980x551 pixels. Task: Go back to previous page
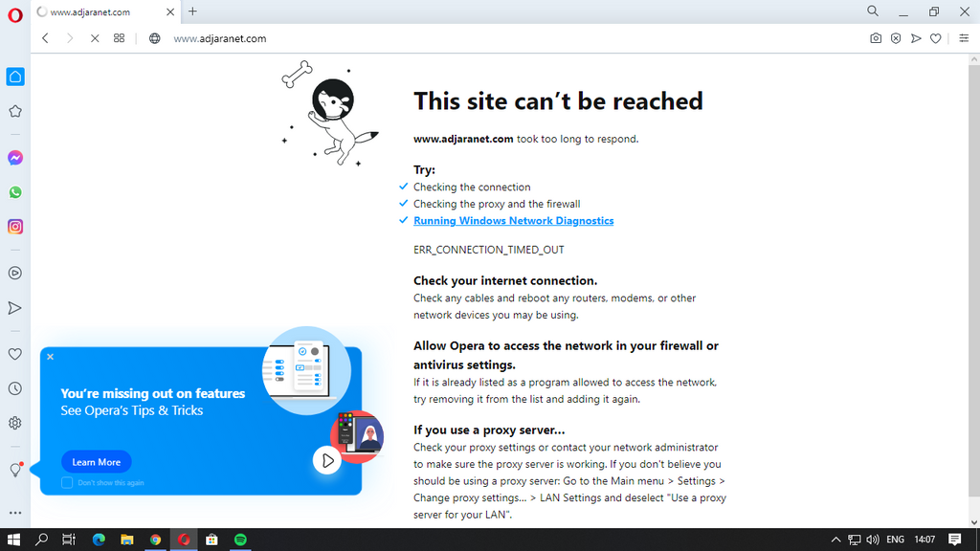point(45,38)
